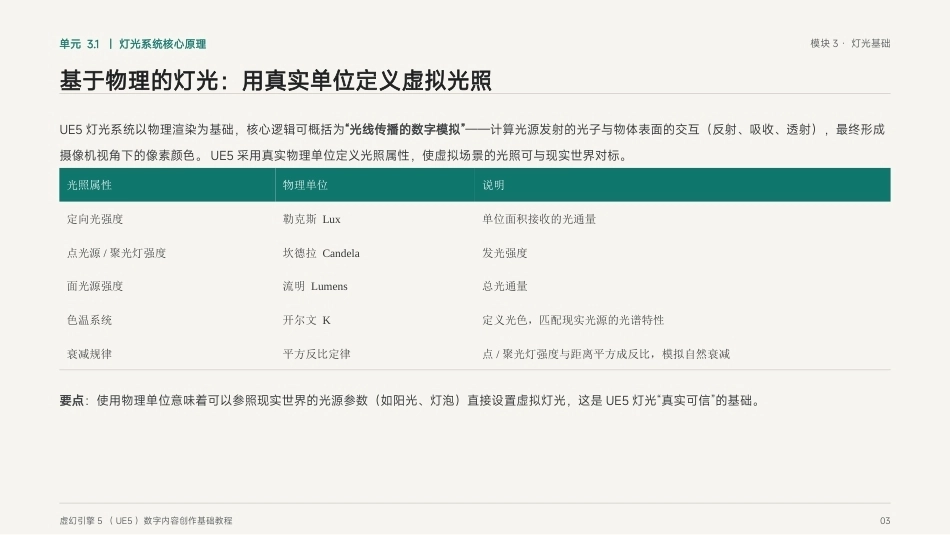Click the '灯光系统核心原理' header text
The image size is (950, 535).
click(162, 44)
